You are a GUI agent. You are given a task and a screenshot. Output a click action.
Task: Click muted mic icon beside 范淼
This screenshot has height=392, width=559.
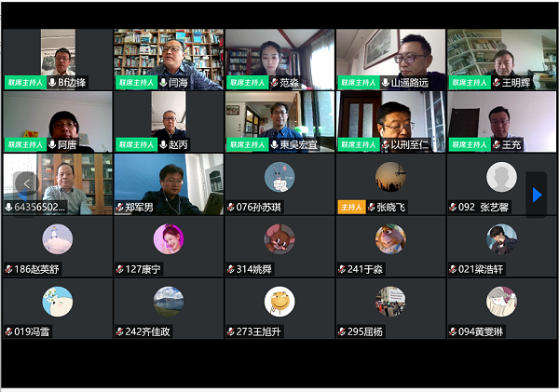pos(274,83)
